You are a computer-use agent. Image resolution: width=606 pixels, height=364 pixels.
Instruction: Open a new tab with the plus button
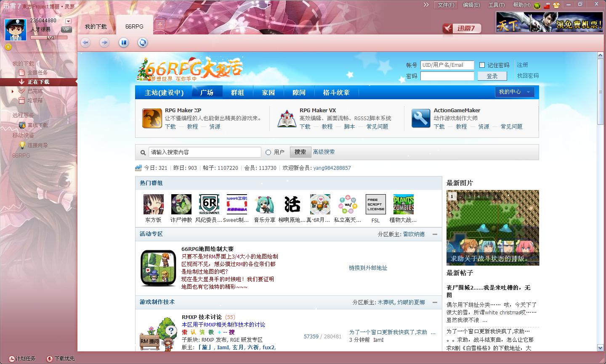pyautogui.click(x=160, y=24)
